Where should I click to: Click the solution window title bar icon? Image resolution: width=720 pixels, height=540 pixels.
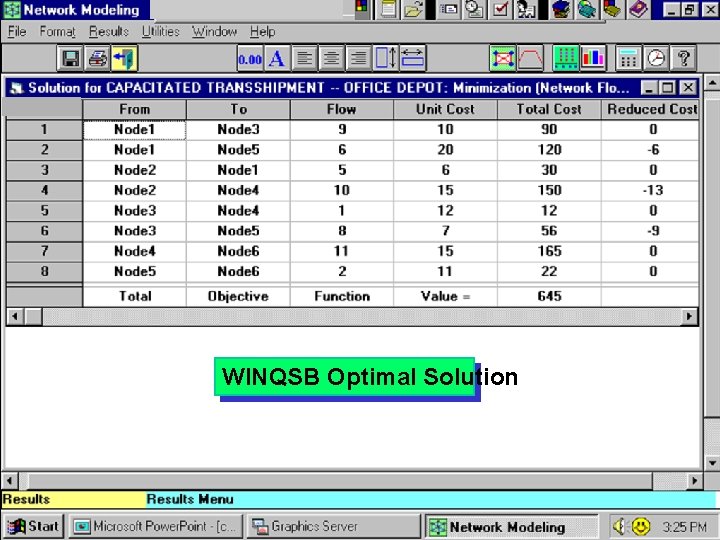pos(17,88)
